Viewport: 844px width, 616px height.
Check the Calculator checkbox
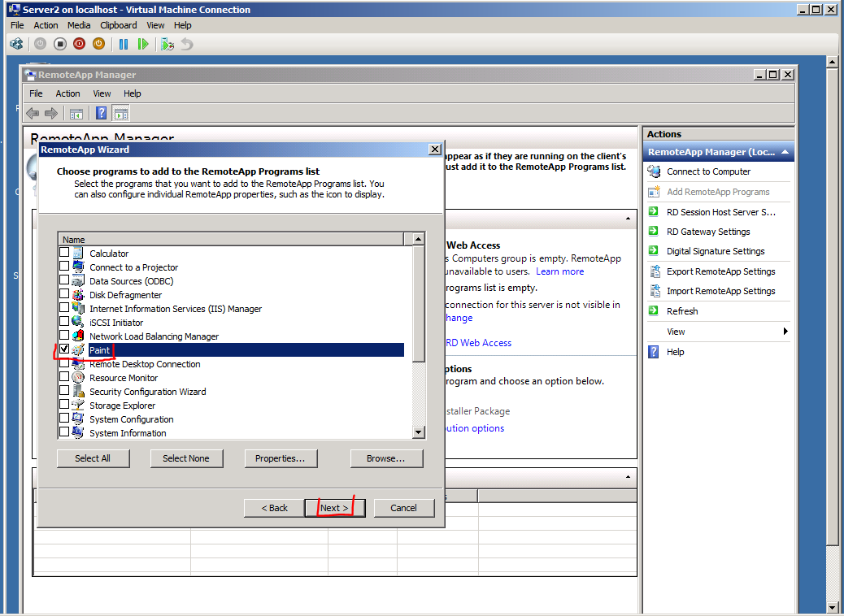point(64,252)
